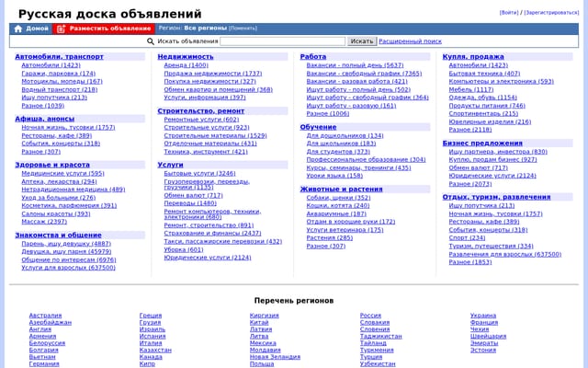This screenshot has height=368, width=588.
Task: Open Бытовая техника (407) link
Action: (484, 74)
